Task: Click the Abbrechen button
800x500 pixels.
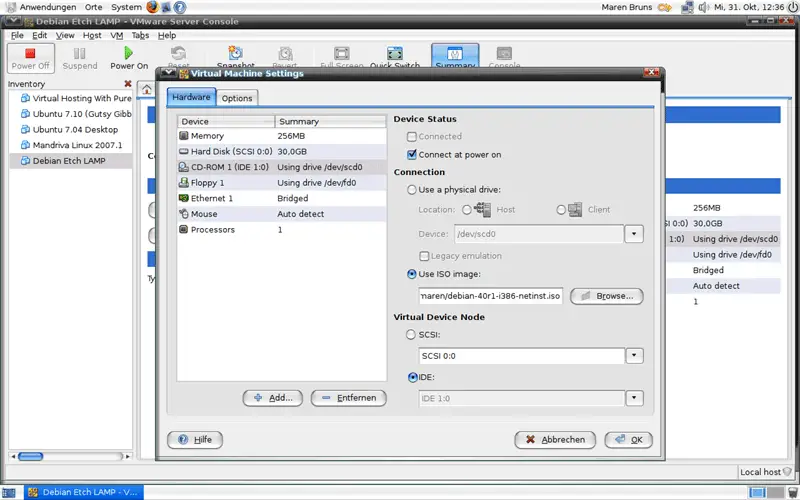Action: (x=555, y=440)
